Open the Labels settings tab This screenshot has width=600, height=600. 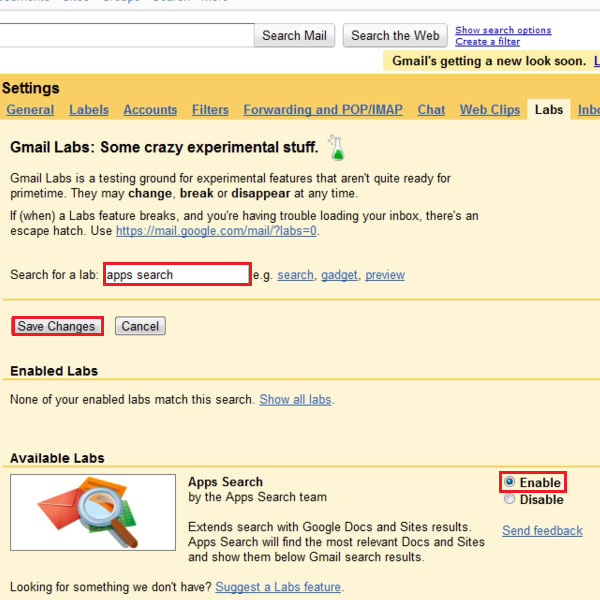click(x=89, y=110)
